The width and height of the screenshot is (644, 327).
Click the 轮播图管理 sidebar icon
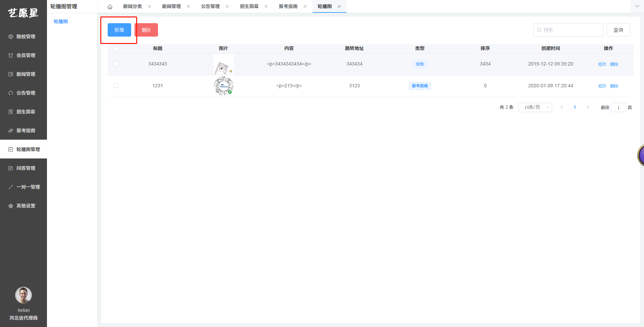tap(11, 149)
